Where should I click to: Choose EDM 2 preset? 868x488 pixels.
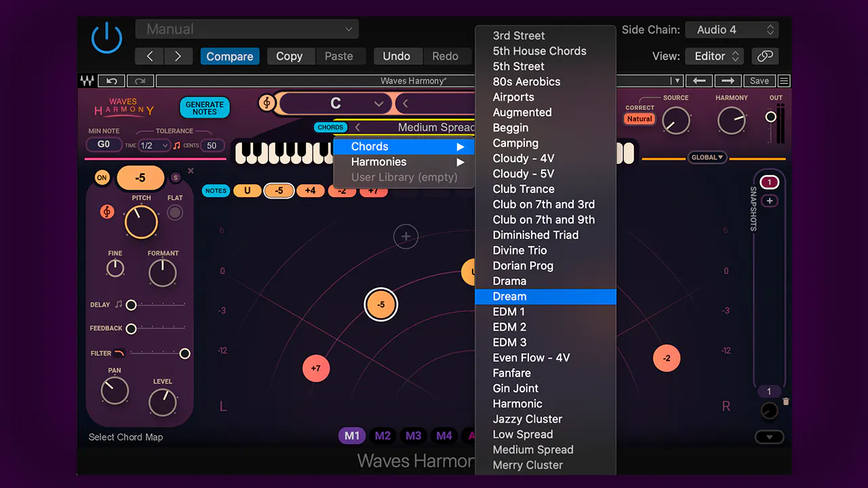545,327
